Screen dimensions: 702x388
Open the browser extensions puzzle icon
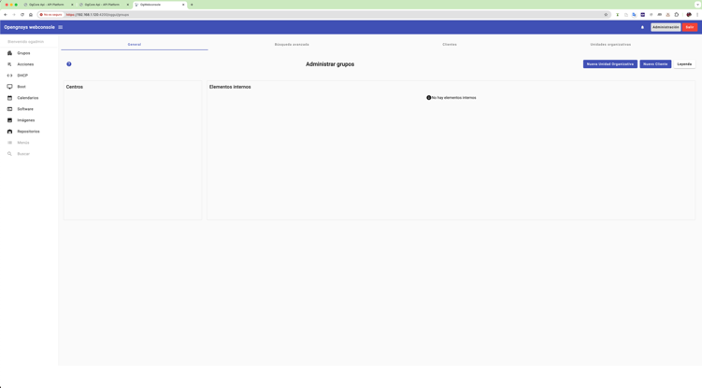pyautogui.click(x=676, y=15)
